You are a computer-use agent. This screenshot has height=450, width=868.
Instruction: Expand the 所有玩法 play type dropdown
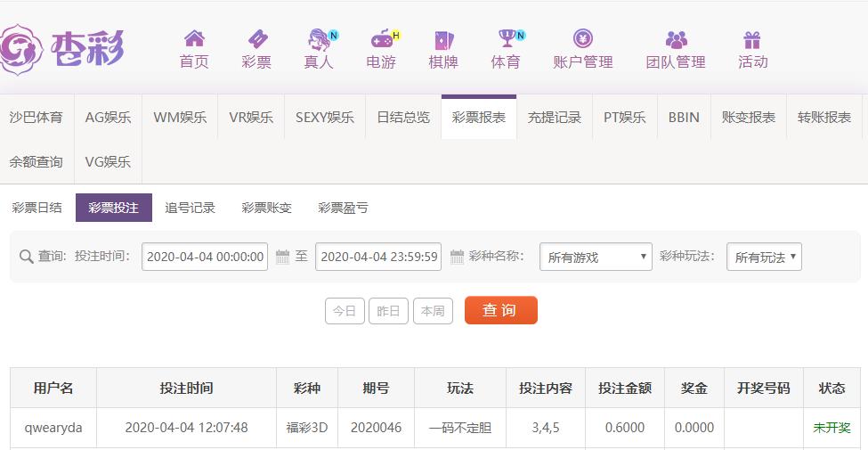coord(764,257)
